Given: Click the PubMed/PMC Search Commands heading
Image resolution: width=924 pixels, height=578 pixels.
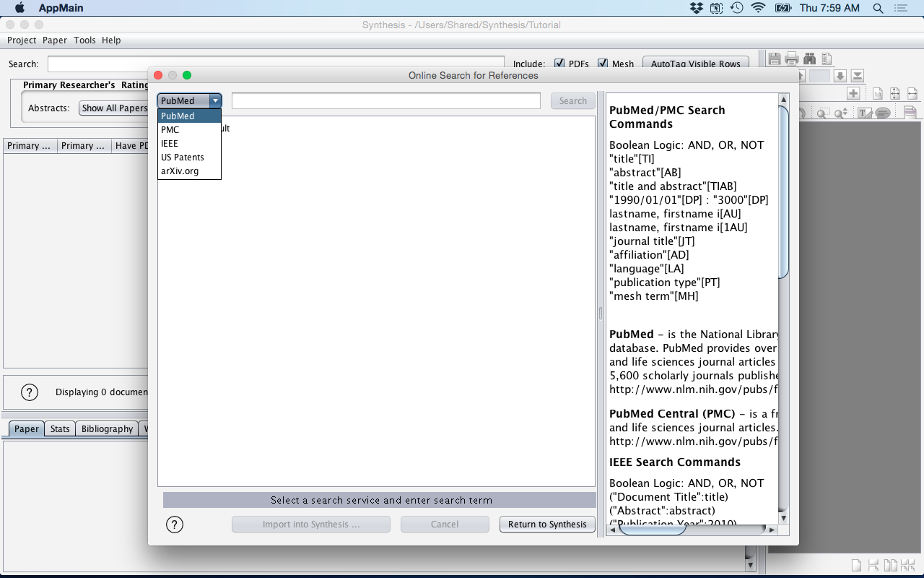Looking at the screenshot, I should pyautogui.click(x=667, y=117).
